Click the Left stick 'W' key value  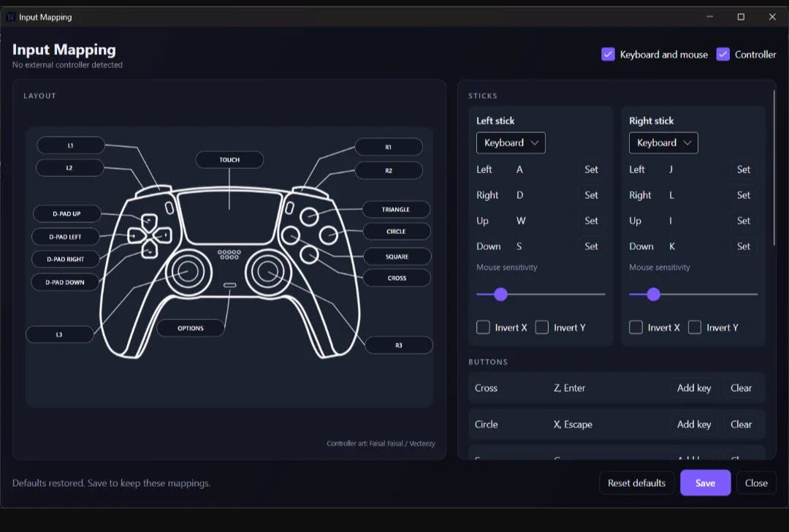[521, 221]
